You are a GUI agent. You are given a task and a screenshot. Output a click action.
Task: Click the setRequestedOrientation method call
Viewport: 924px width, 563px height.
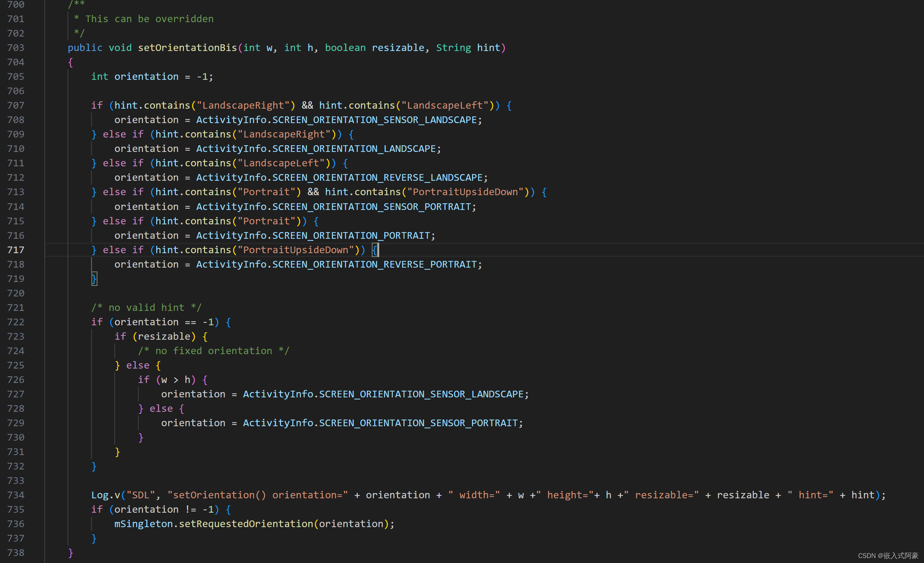coord(246,524)
